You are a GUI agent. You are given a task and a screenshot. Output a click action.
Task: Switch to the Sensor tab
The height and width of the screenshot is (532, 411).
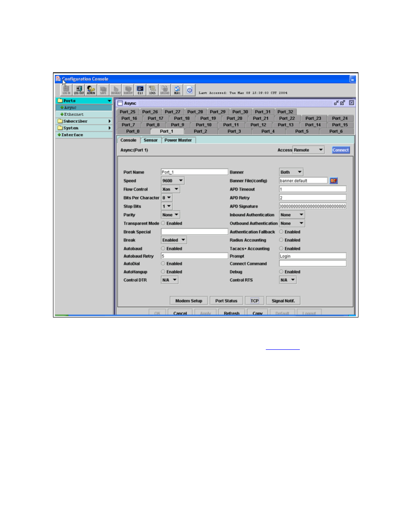pyautogui.click(x=151, y=140)
